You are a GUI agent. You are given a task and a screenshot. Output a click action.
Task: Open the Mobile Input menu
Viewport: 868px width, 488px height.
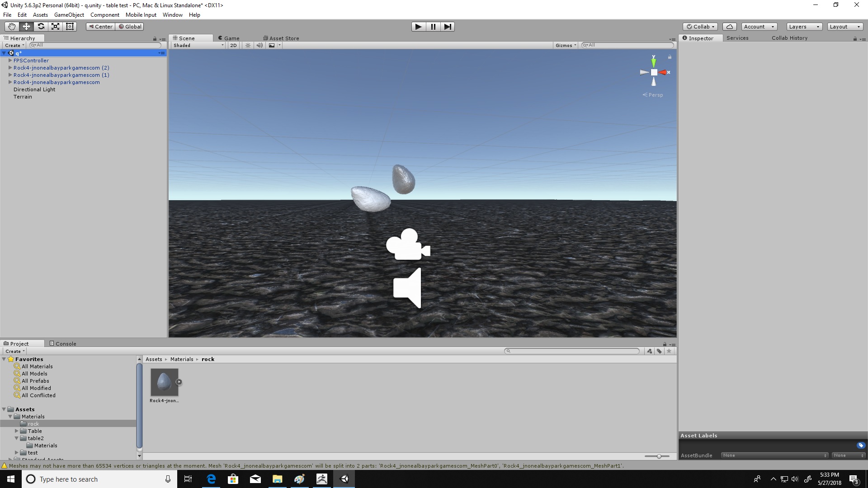click(x=141, y=15)
